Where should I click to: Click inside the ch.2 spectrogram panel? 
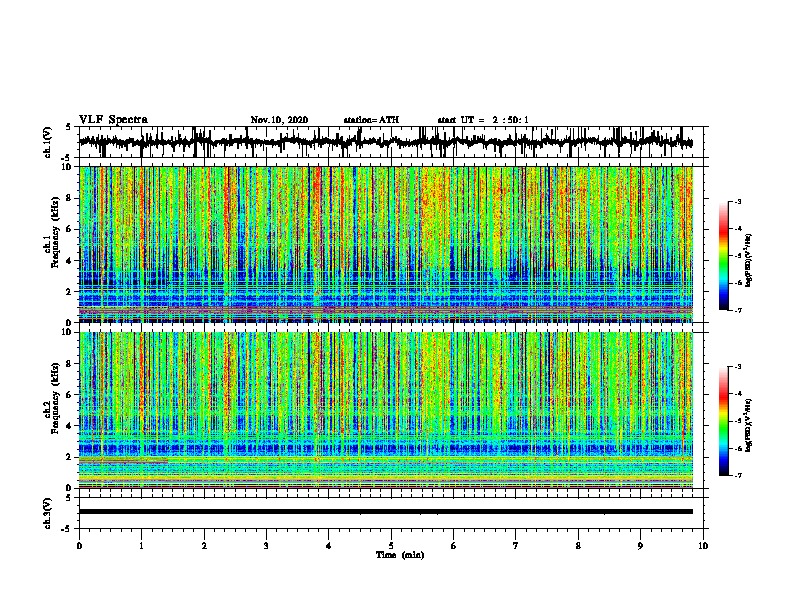click(386, 410)
